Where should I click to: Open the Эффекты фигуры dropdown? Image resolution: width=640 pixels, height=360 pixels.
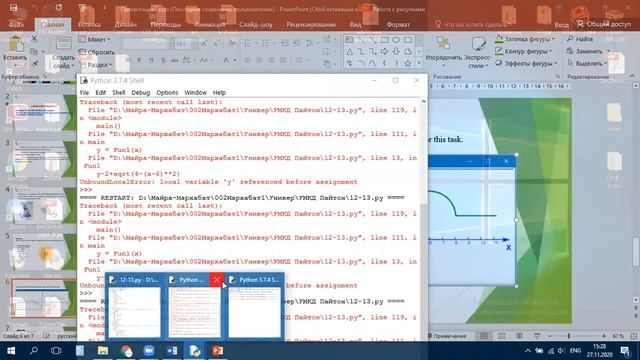click(x=526, y=64)
